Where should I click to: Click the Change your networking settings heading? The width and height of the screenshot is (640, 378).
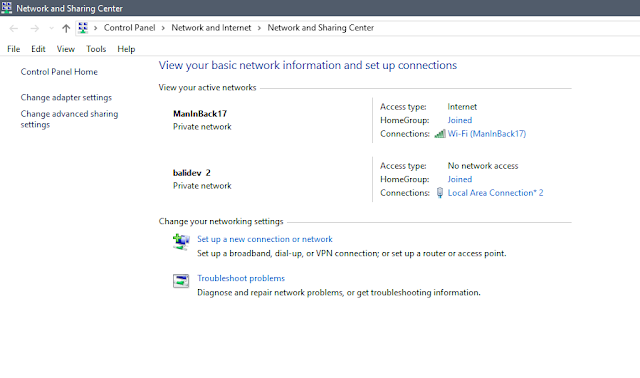(x=221, y=222)
